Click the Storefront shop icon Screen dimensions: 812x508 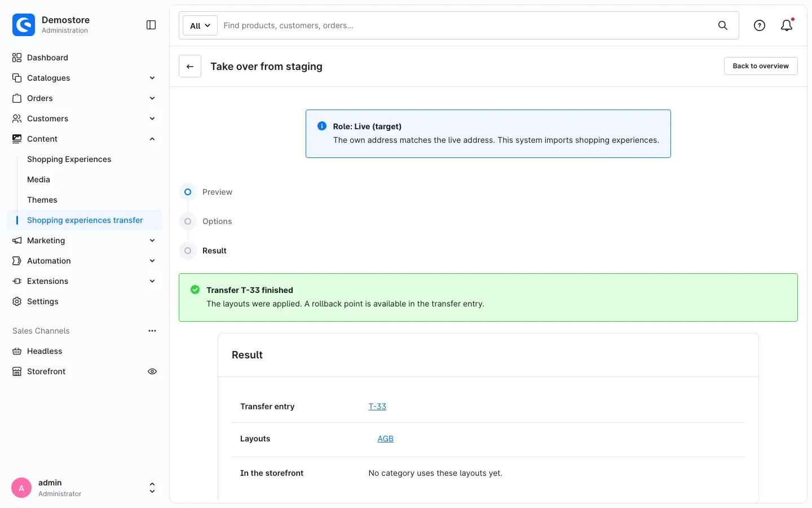pyautogui.click(x=17, y=371)
